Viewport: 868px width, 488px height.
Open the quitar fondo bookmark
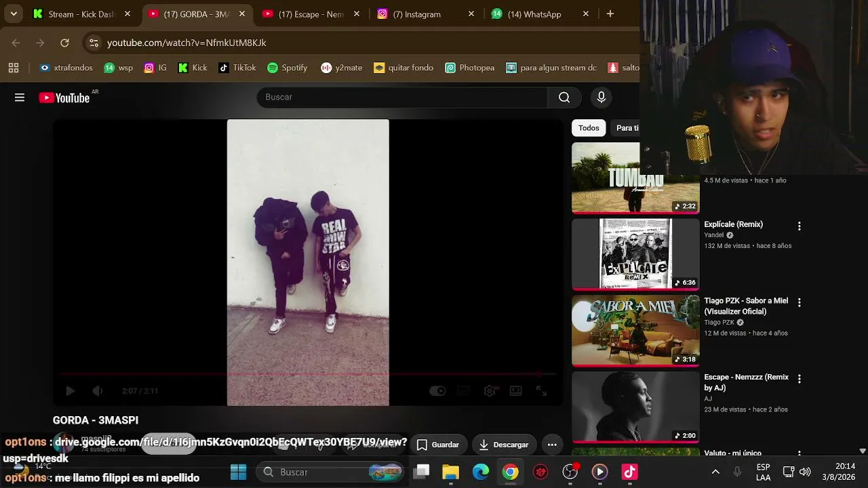[403, 68]
